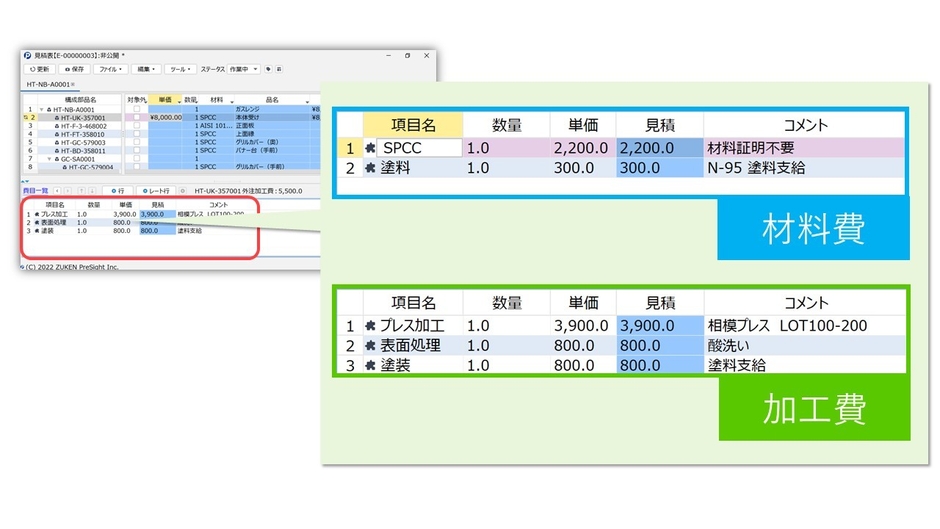Open the ファイル menu
Viewport: 940px width, 529px height.
pyautogui.click(x=110, y=69)
